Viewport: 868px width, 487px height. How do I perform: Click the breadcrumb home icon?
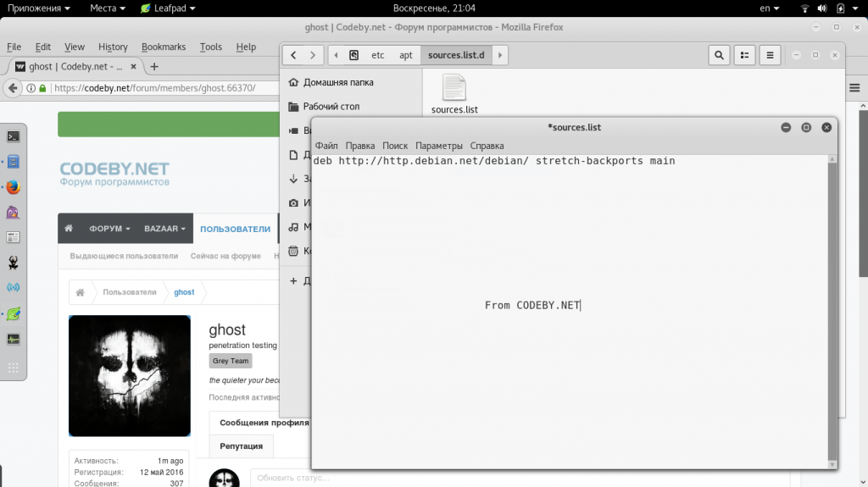pyautogui.click(x=81, y=292)
